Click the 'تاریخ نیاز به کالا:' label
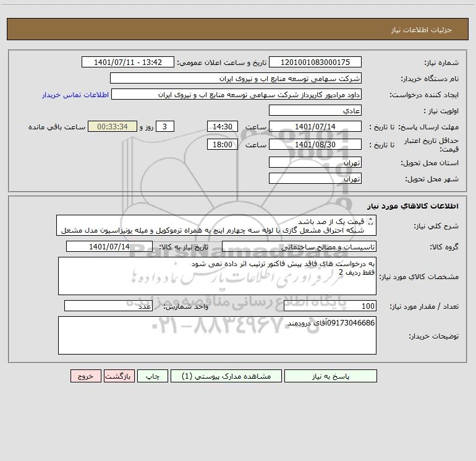 [184, 247]
